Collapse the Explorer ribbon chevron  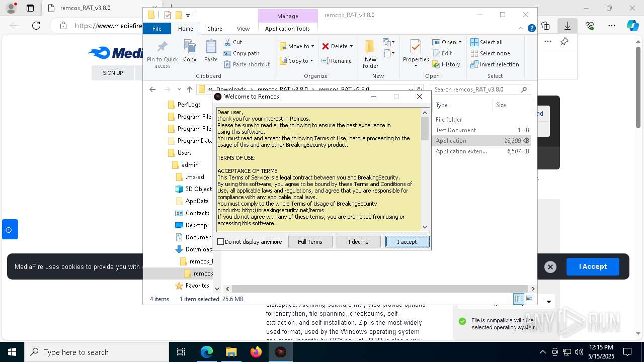click(522, 29)
